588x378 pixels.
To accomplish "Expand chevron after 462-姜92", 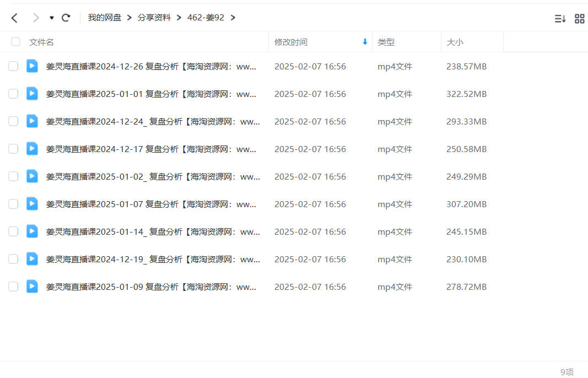I will (233, 18).
